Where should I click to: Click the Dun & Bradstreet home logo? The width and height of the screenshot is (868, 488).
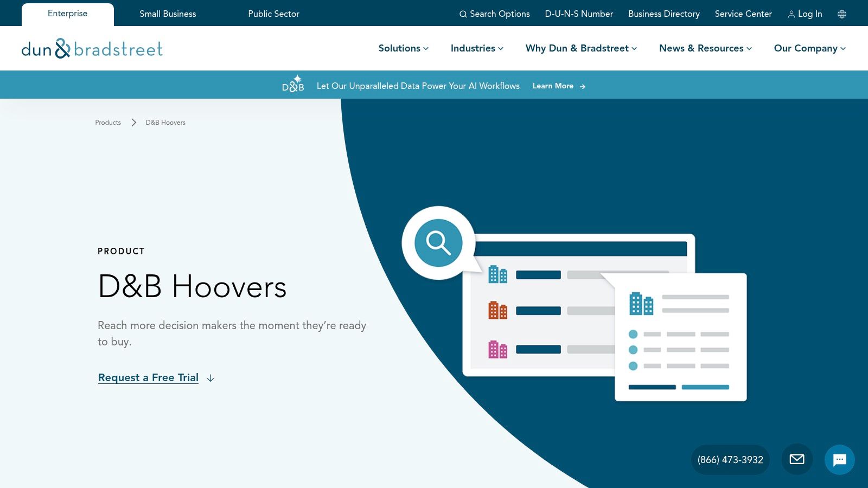(x=92, y=48)
